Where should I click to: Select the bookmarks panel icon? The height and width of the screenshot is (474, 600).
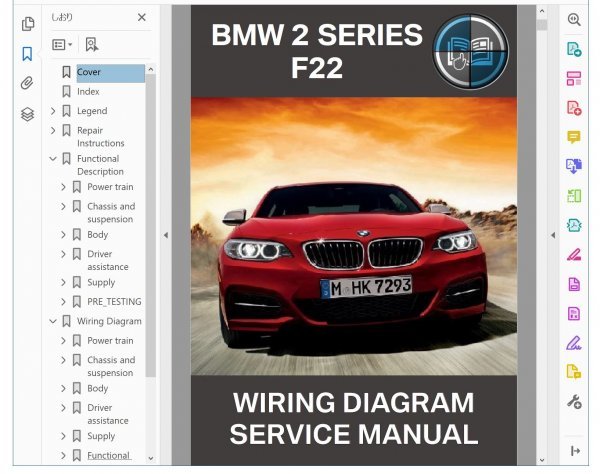(27, 54)
